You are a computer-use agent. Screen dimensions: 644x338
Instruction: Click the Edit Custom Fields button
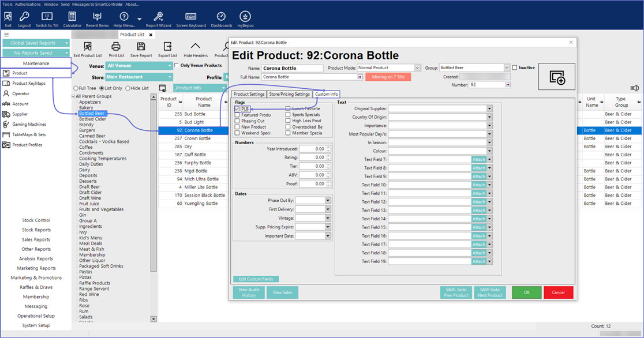[256, 279]
